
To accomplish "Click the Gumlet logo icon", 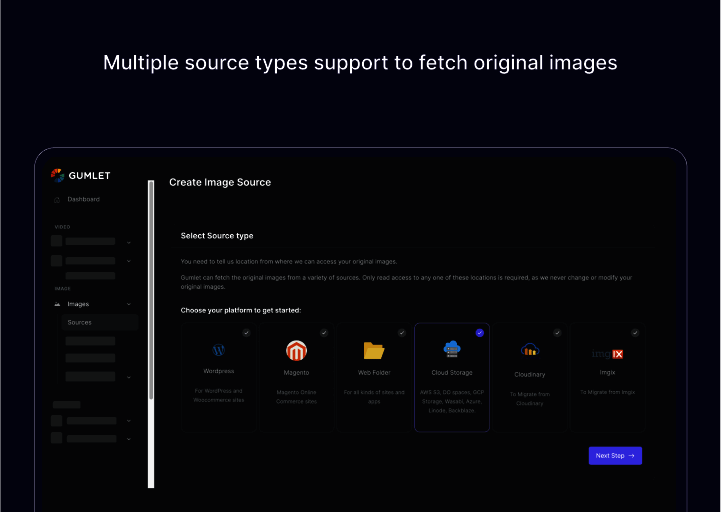I will [x=57, y=175].
